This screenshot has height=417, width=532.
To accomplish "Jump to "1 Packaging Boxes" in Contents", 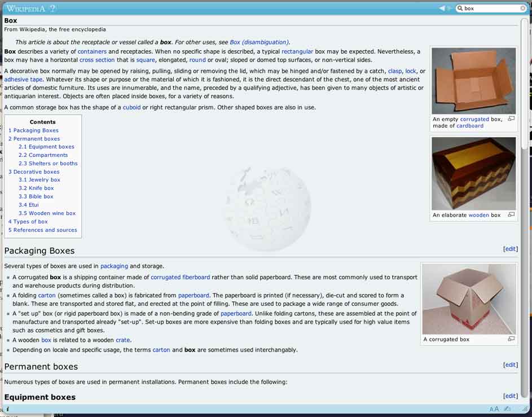I will (34, 130).
